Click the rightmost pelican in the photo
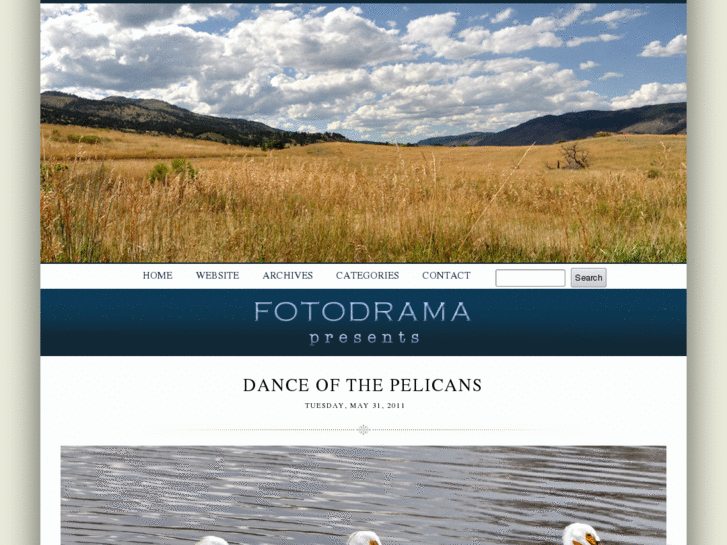 (x=581, y=534)
